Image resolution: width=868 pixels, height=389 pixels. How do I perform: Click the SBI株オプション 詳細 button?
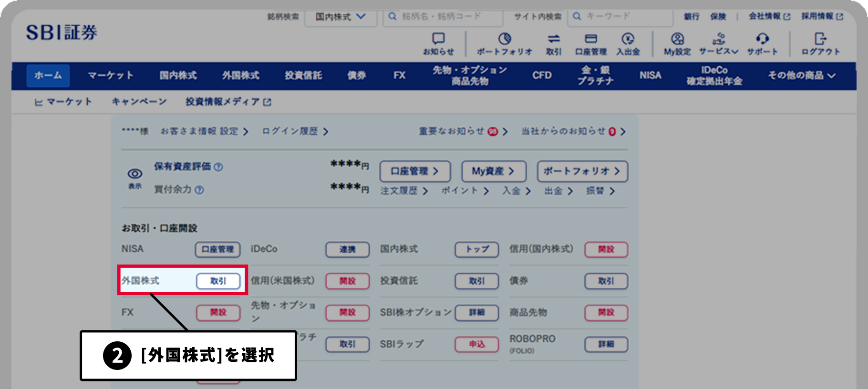477,313
